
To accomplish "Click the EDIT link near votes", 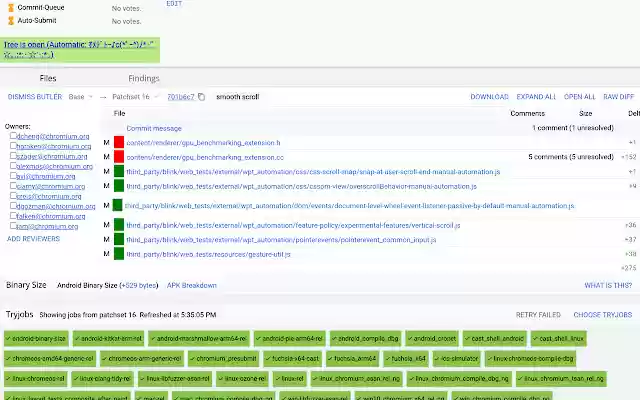I will [x=174, y=4].
